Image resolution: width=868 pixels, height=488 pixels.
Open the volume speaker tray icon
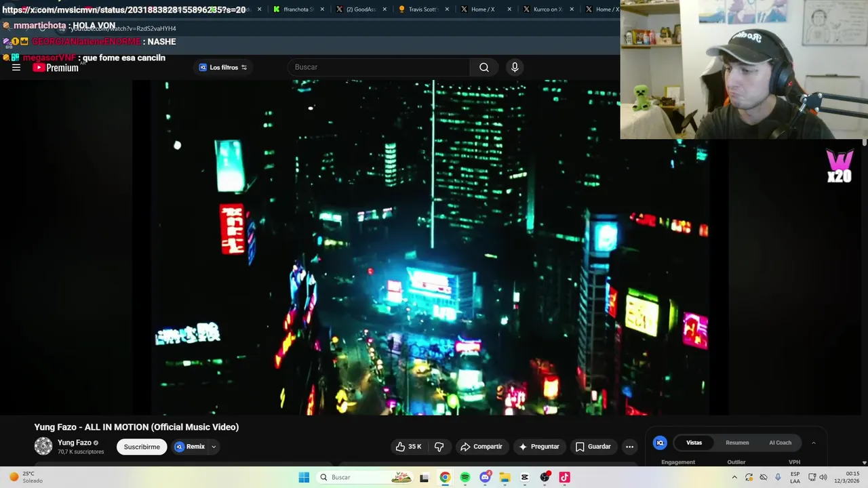[x=823, y=477]
